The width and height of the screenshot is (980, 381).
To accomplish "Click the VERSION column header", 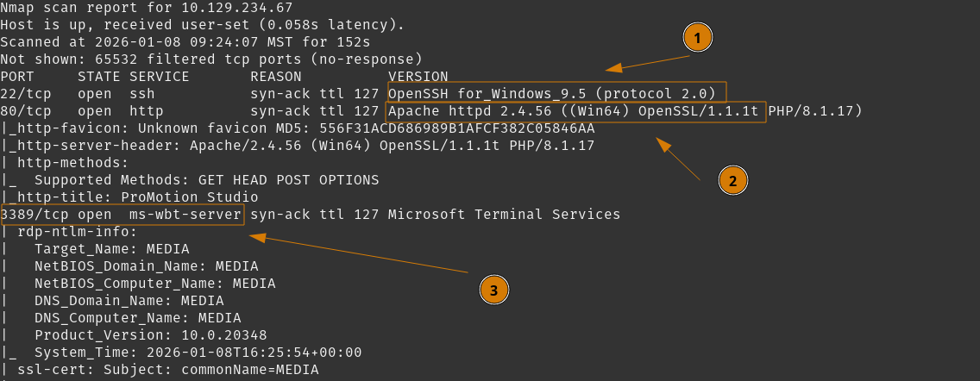I will pos(418,76).
